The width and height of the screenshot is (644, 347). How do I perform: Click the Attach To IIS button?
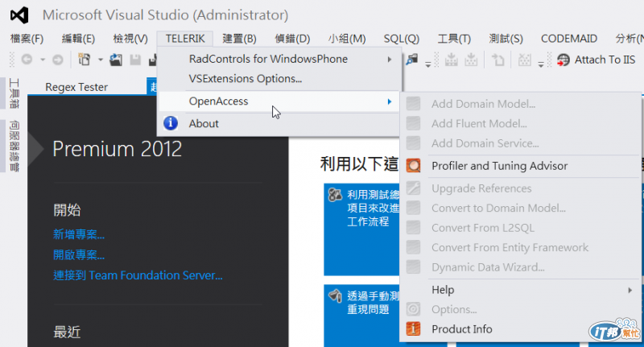tap(597, 60)
